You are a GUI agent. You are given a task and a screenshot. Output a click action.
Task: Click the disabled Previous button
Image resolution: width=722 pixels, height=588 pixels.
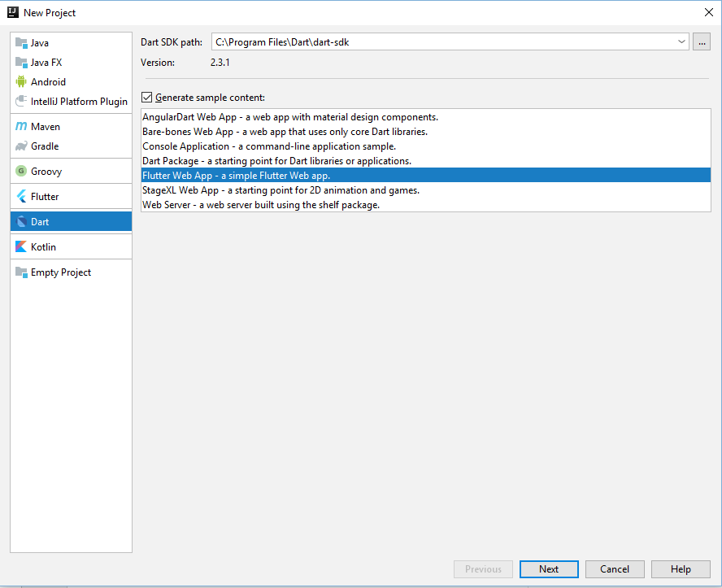click(483, 569)
